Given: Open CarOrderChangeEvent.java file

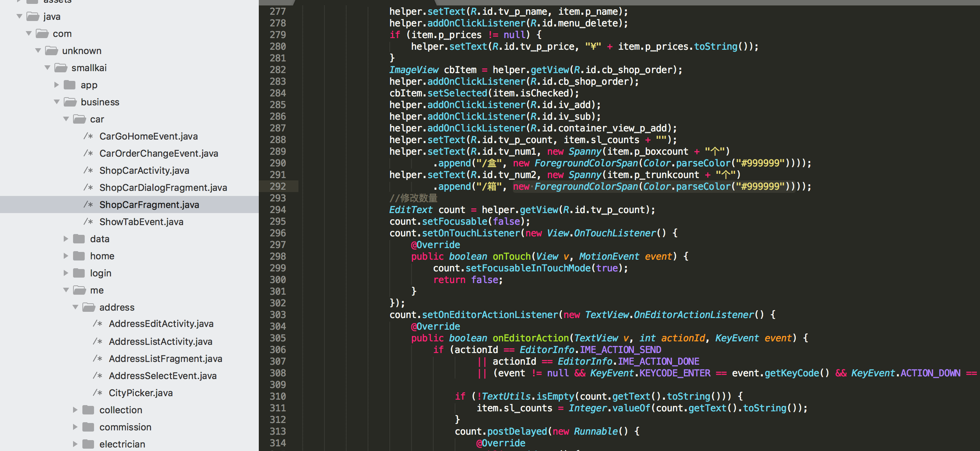Looking at the screenshot, I should point(159,154).
